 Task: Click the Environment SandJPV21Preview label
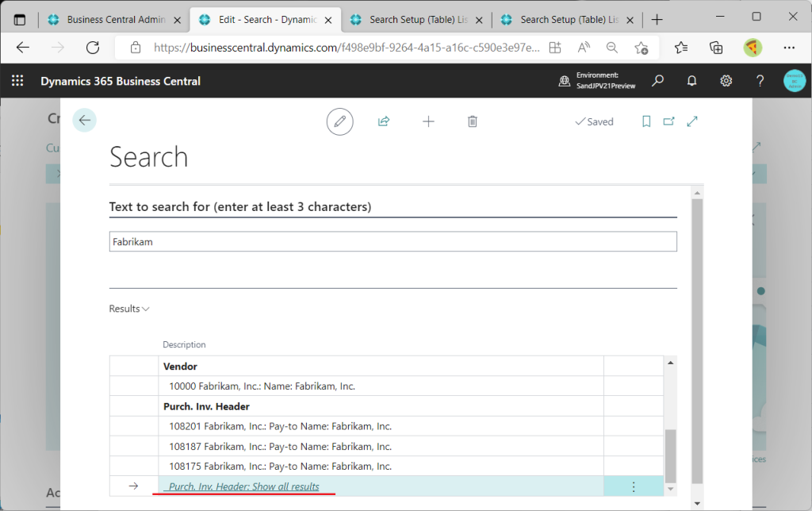[x=606, y=81]
